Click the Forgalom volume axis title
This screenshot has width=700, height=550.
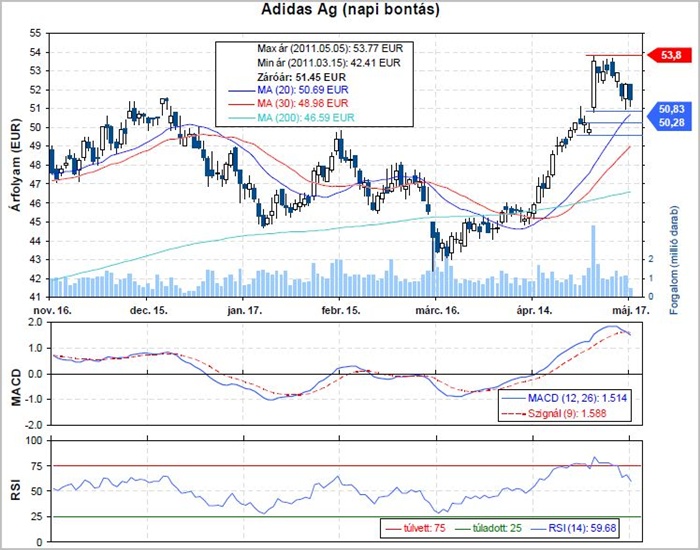click(x=674, y=259)
